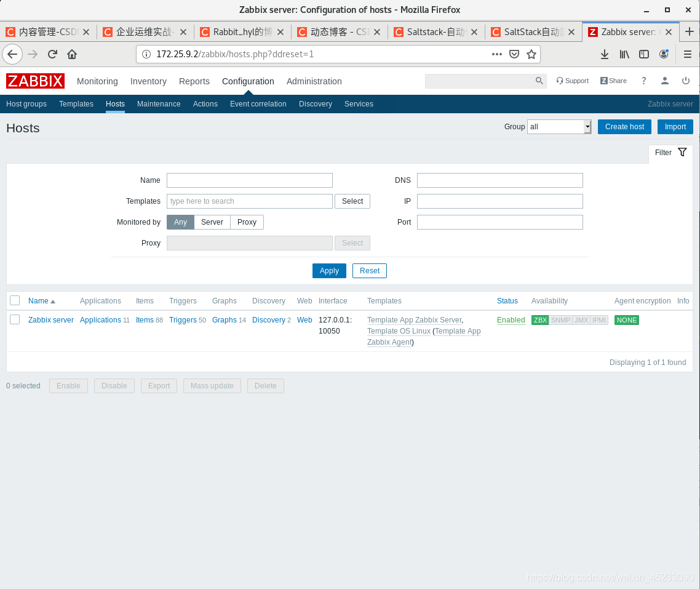Screen dimensions: 700x589
Task: Switch to the 内容管理-CSDN browser tab
Action: pos(48,32)
